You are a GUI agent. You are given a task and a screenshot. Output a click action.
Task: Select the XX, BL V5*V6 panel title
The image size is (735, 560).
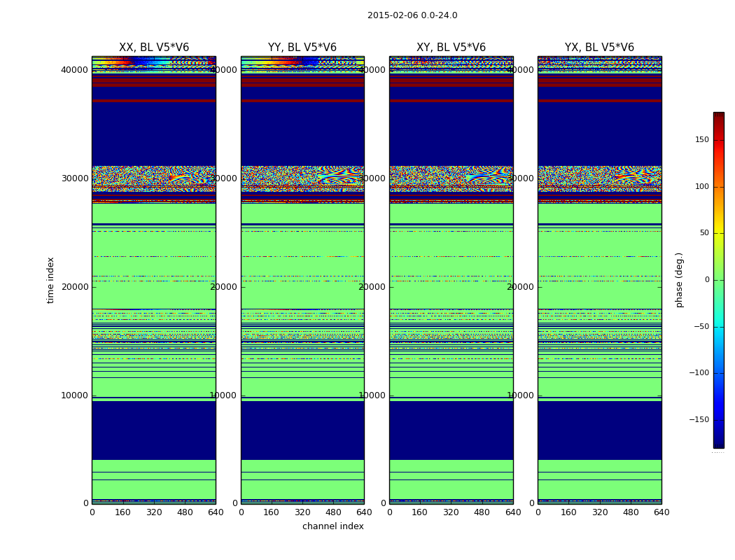pos(154,48)
